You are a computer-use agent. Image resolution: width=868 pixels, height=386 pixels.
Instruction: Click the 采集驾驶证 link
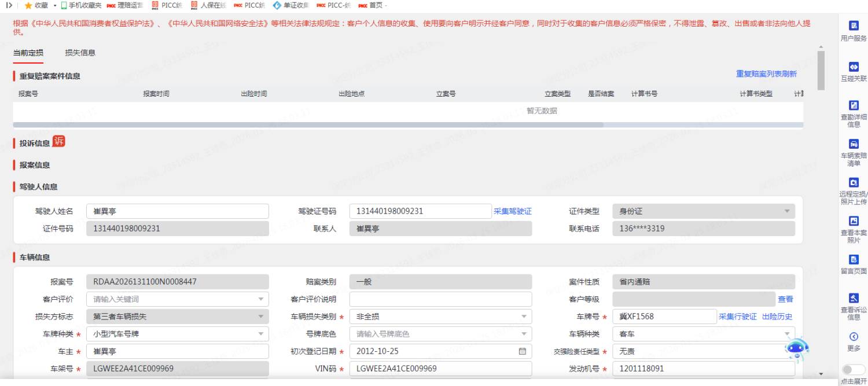click(x=512, y=211)
